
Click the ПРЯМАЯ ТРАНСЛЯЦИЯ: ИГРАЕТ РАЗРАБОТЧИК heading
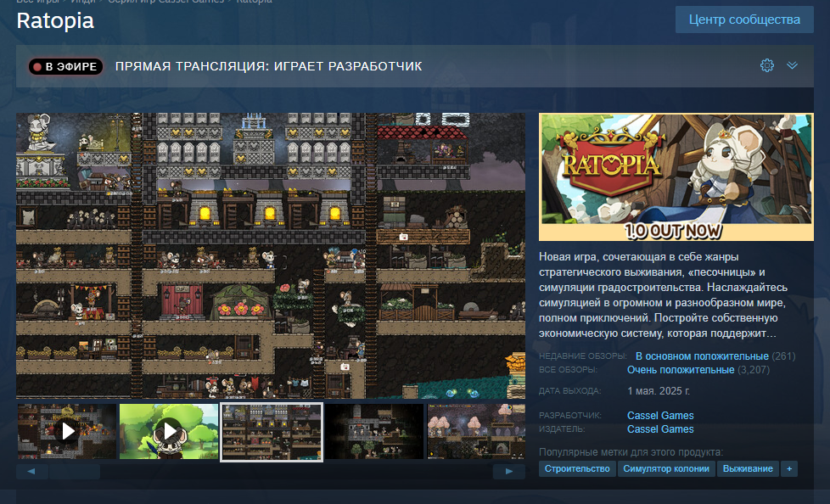tap(269, 66)
